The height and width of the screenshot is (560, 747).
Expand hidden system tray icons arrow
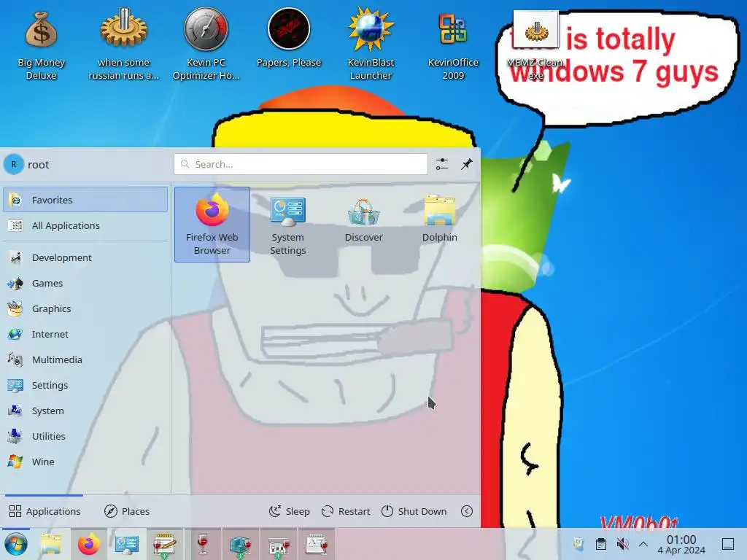tap(643, 544)
